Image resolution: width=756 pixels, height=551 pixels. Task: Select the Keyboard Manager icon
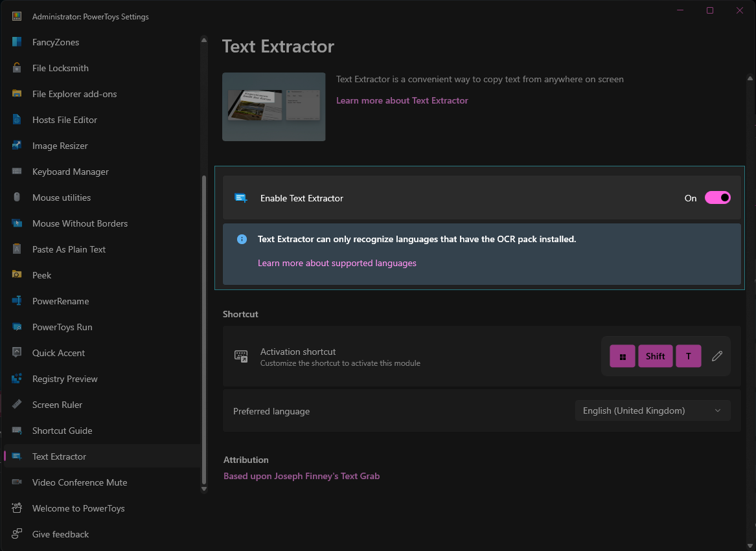click(x=17, y=172)
